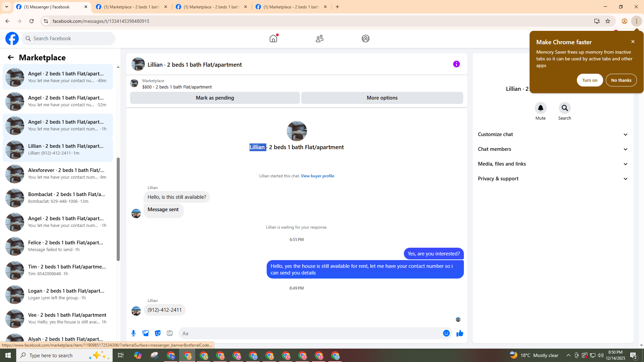Click the voice clip microphone icon
This screenshot has width=644, height=362.
[x=133, y=333]
